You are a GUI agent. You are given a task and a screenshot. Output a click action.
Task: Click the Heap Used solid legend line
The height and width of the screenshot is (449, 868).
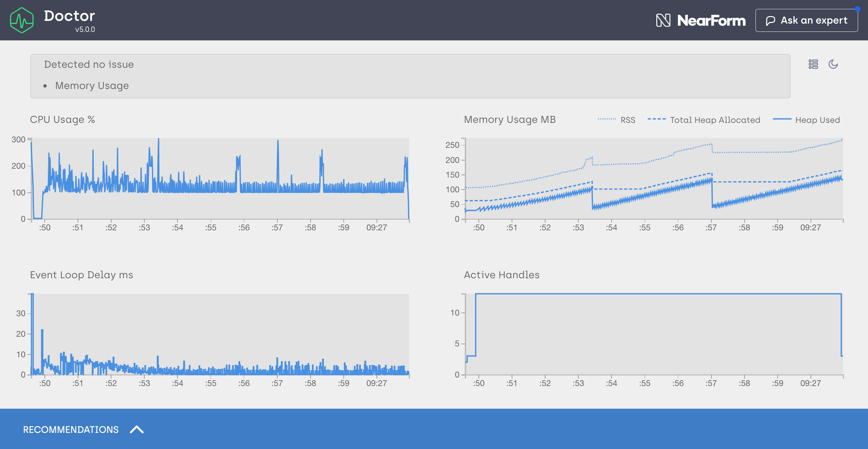(x=782, y=119)
